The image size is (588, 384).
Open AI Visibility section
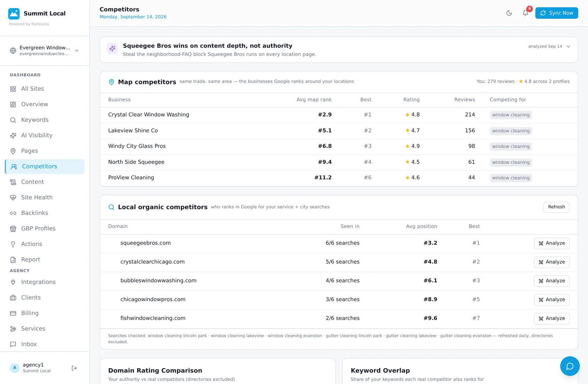click(44, 135)
